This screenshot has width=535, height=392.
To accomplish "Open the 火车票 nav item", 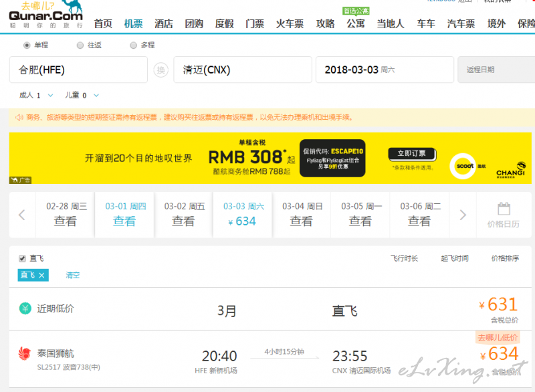I will pyautogui.click(x=290, y=23).
